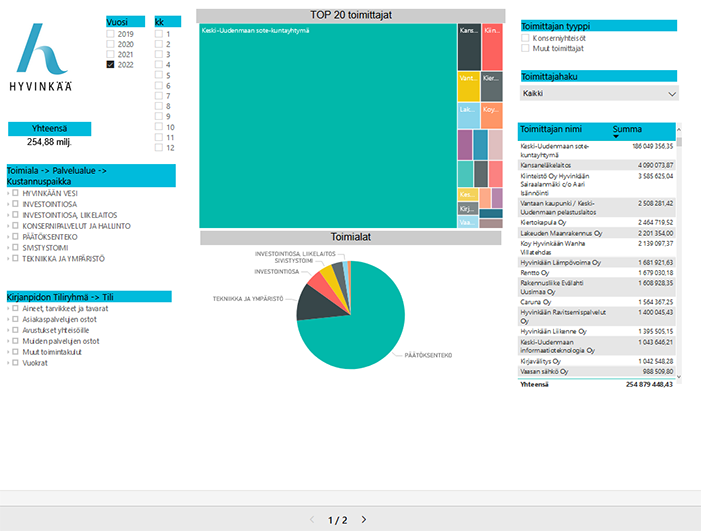Check Konserniyhteisöt supplier type
This screenshot has height=531, width=701.
525,38
